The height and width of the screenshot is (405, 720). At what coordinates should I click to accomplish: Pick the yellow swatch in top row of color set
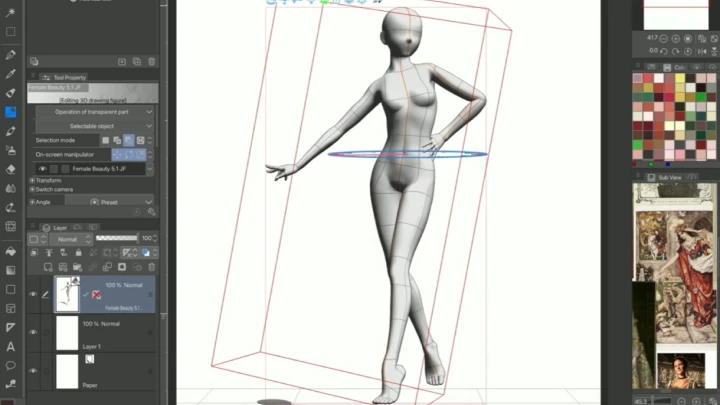click(680, 78)
